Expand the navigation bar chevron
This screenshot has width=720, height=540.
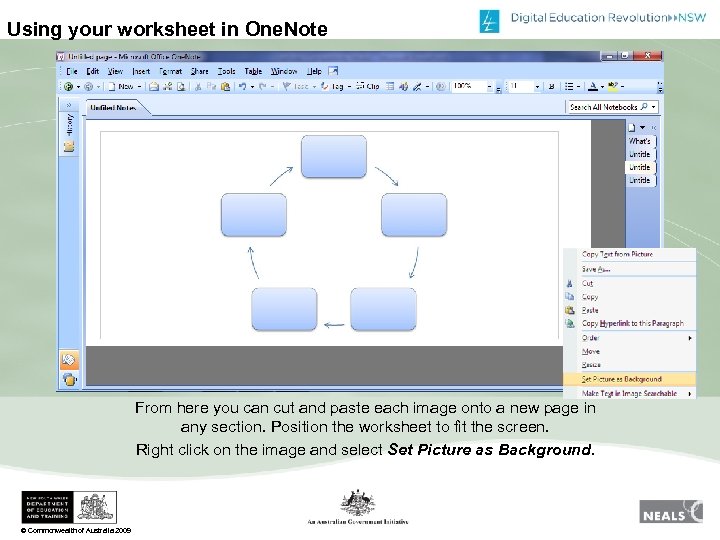click(69, 105)
